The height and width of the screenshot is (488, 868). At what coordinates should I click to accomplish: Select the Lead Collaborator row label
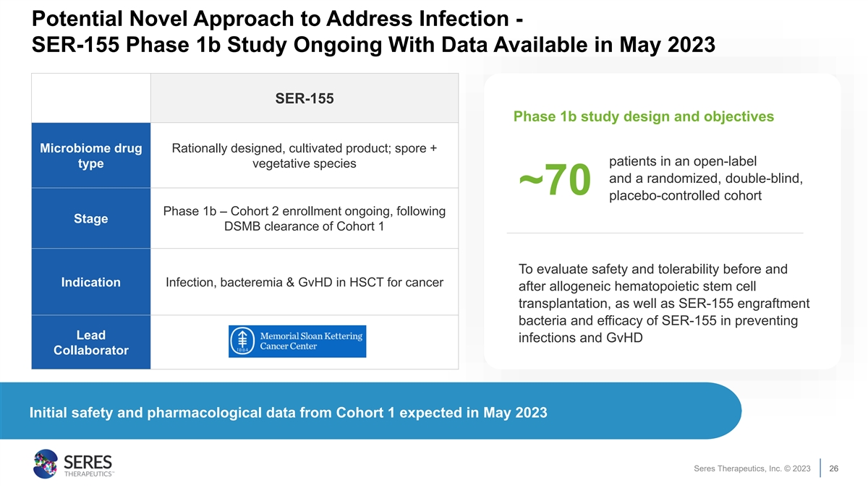tap(91, 343)
